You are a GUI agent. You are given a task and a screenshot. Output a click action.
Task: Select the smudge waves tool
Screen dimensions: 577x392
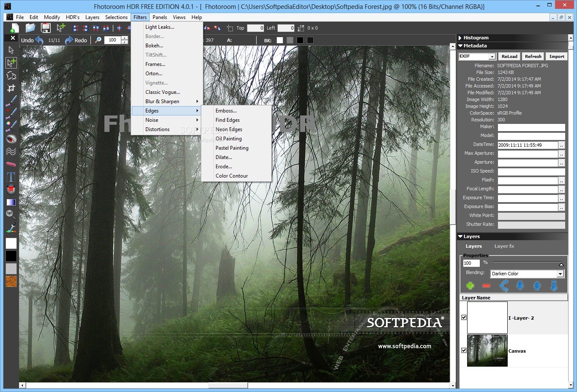pyautogui.click(x=11, y=151)
